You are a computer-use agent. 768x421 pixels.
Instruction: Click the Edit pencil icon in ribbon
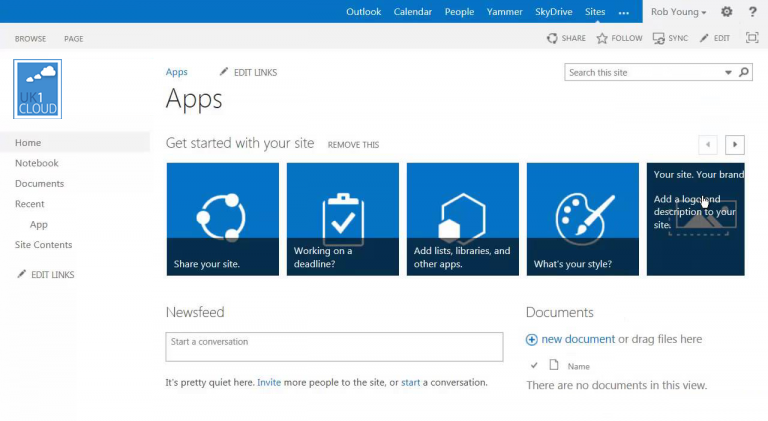(704, 38)
